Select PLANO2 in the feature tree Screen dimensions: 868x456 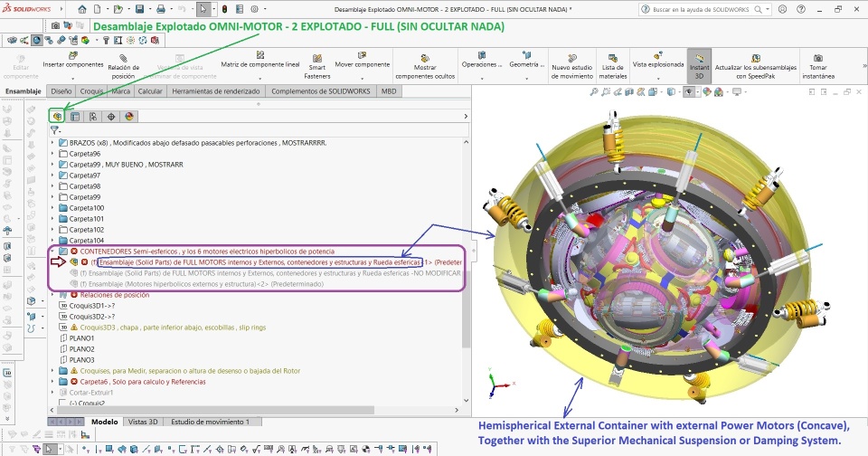pyautogui.click(x=82, y=349)
